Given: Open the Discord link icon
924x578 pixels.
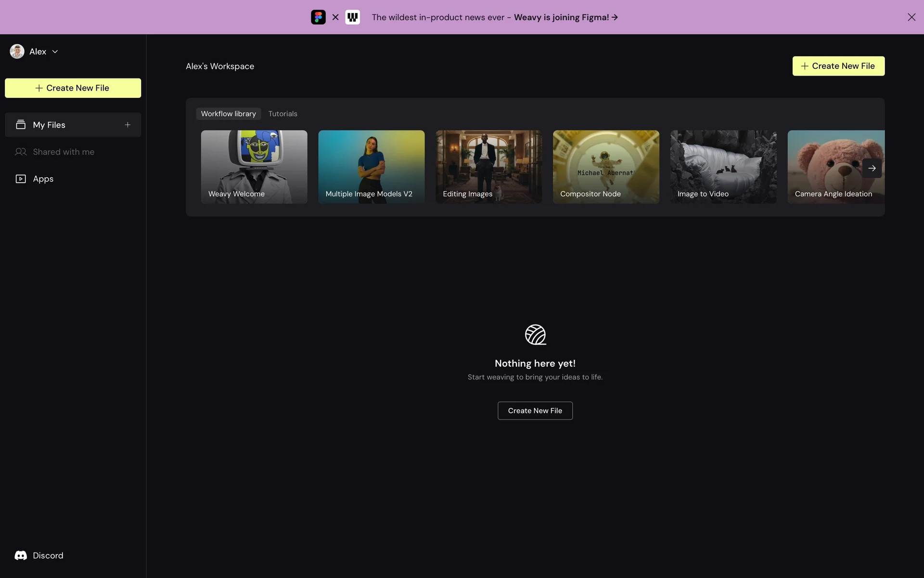Looking at the screenshot, I should pos(21,555).
